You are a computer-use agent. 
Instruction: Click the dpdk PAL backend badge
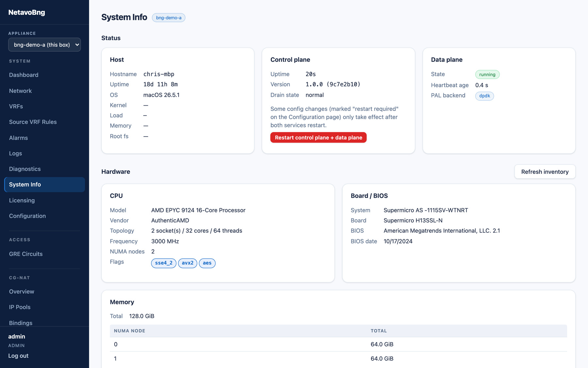[484, 96]
